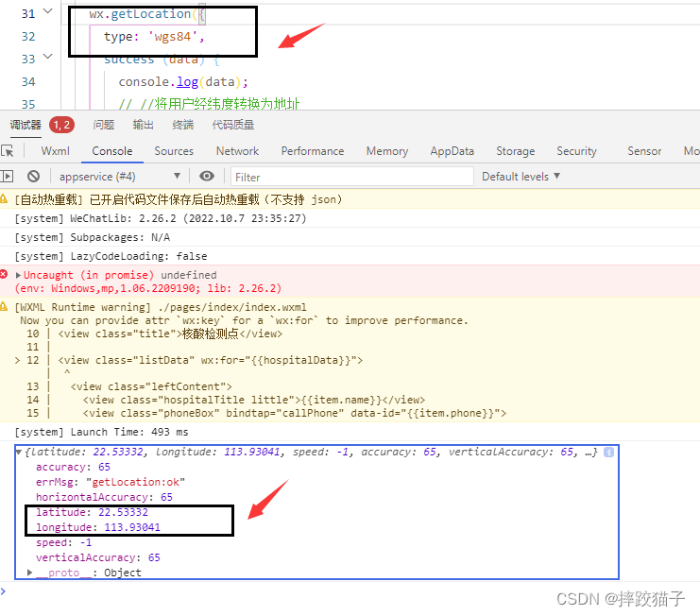Expand the Uncaught (in promise) error
Screen dimensions: 700x616
[x=19, y=275]
